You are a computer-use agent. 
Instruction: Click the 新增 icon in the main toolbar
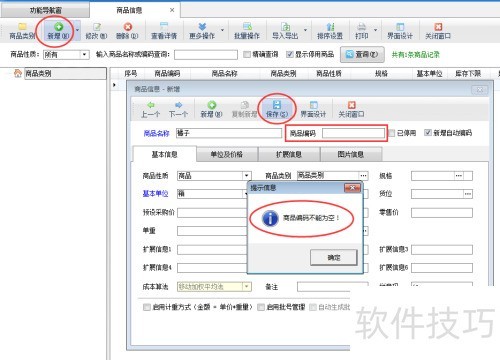pyautogui.click(x=58, y=27)
